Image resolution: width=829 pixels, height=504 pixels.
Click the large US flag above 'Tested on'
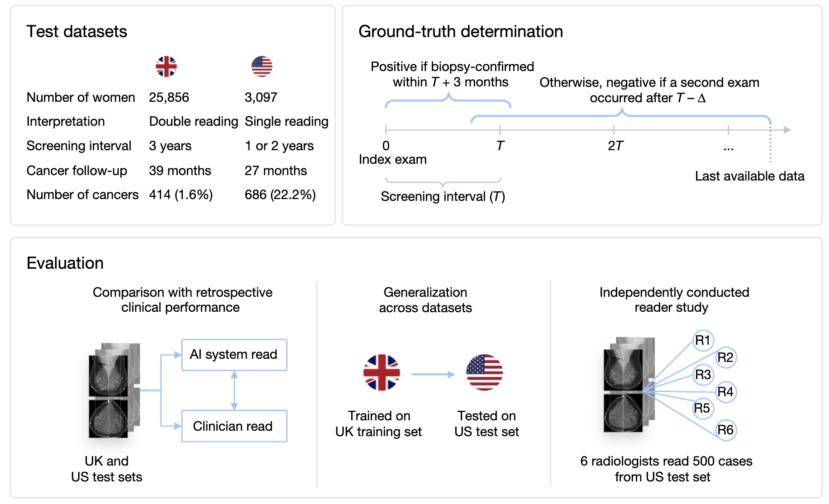point(484,372)
